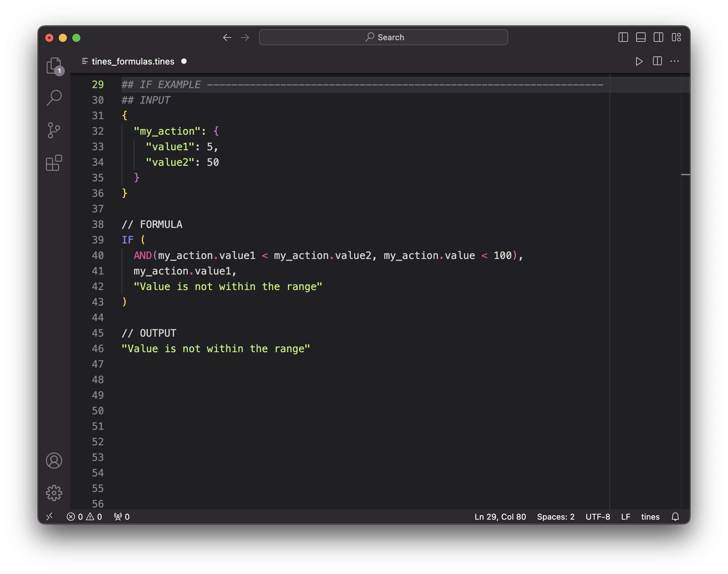Split the editor to the right
Viewport: 728px width, 574px height.
point(657,61)
